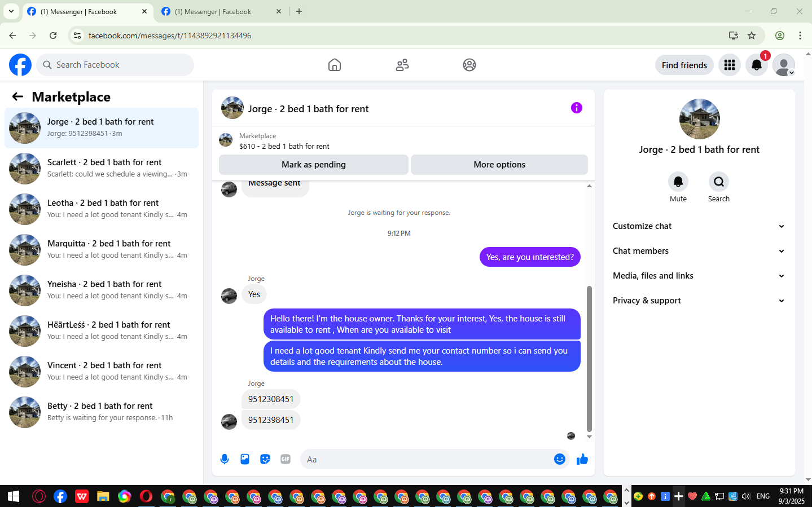Open the notifications bell icon
812x507 pixels.
click(757, 65)
